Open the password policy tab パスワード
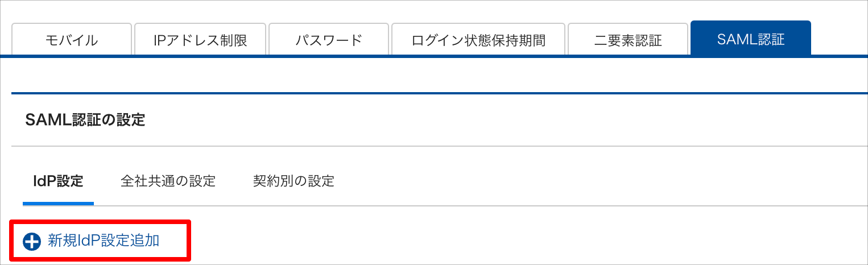868x265 pixels. point(329,39)
